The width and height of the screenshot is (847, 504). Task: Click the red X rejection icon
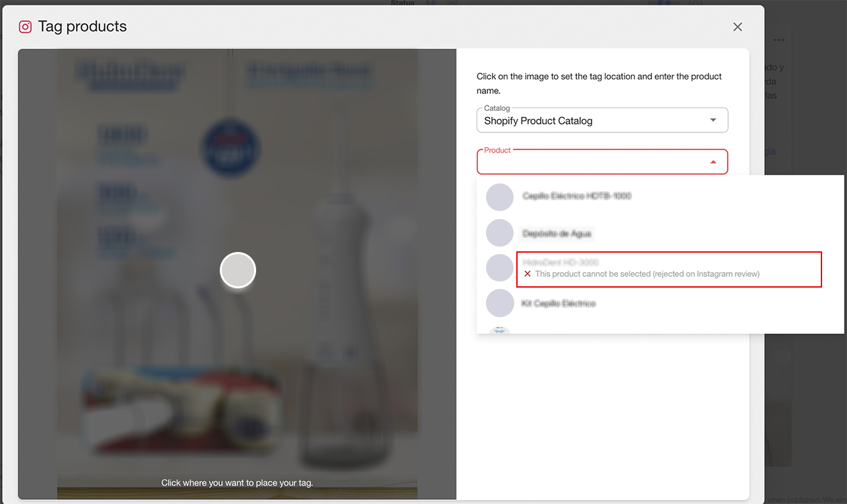point(528,274)
